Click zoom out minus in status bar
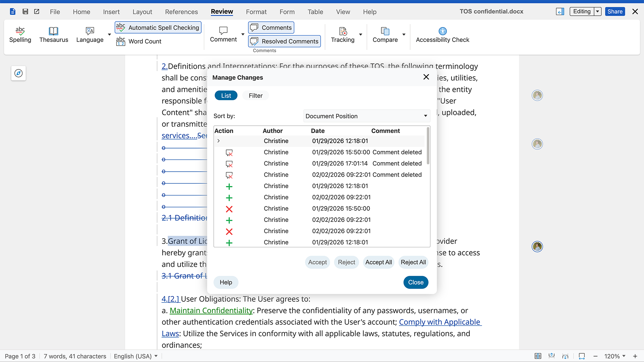The image size is (644, 362). click(595, 356)
